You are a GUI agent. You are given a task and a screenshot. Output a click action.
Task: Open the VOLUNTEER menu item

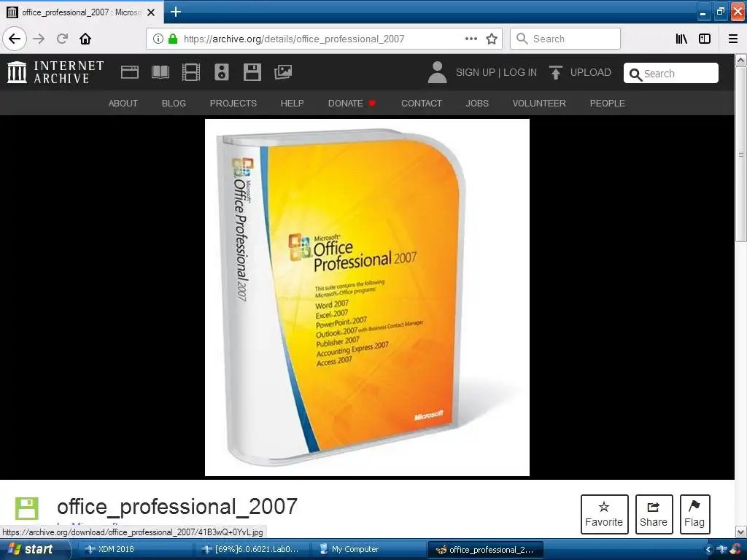(539, 104)
